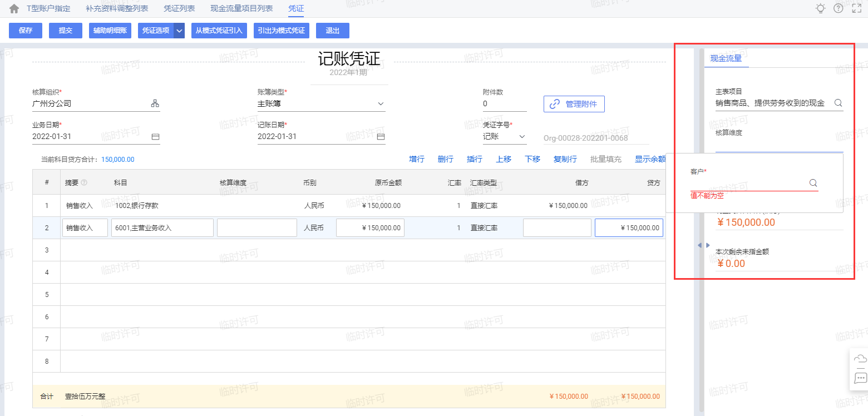Click help icon beside 摘要 header
Image resolution: width=868 pixels, height=416 pixels.
(85, 183)
